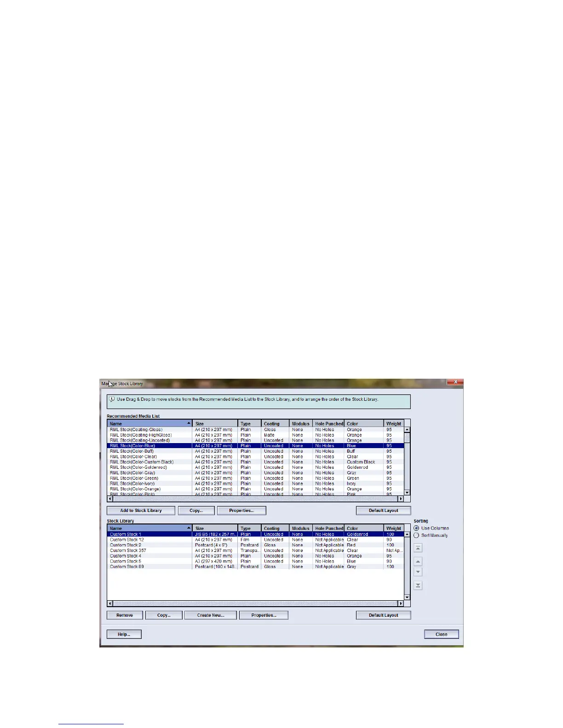Select RML Stock(Color-Green) row
The height and width of the screenshot is (728, 563).
pyautogui.click(x=256, y=478)
